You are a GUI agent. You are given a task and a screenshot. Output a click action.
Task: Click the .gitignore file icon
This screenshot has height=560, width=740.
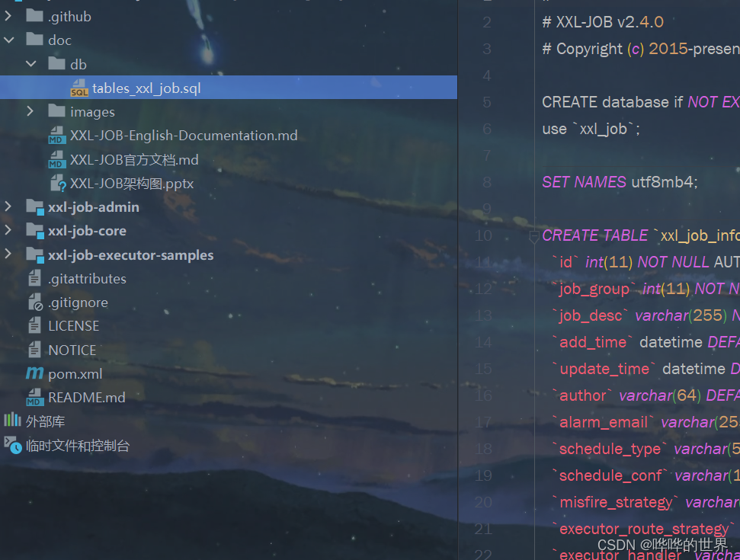pos(35,302)
